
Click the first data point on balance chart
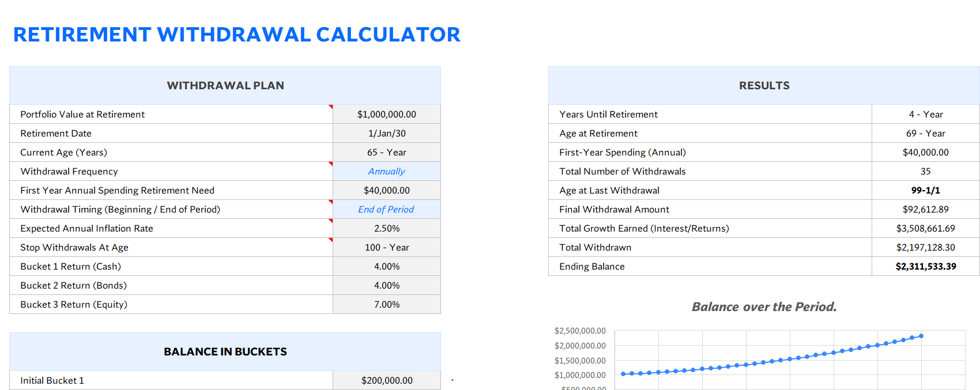click(623, 374)
